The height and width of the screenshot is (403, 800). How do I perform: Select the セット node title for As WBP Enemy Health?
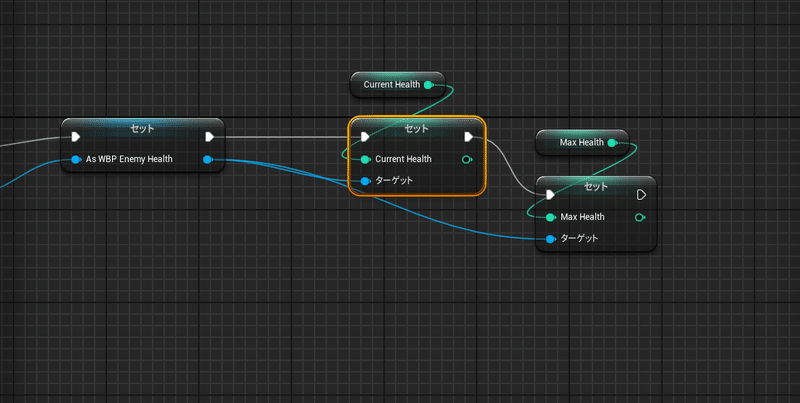click(142, 129)
